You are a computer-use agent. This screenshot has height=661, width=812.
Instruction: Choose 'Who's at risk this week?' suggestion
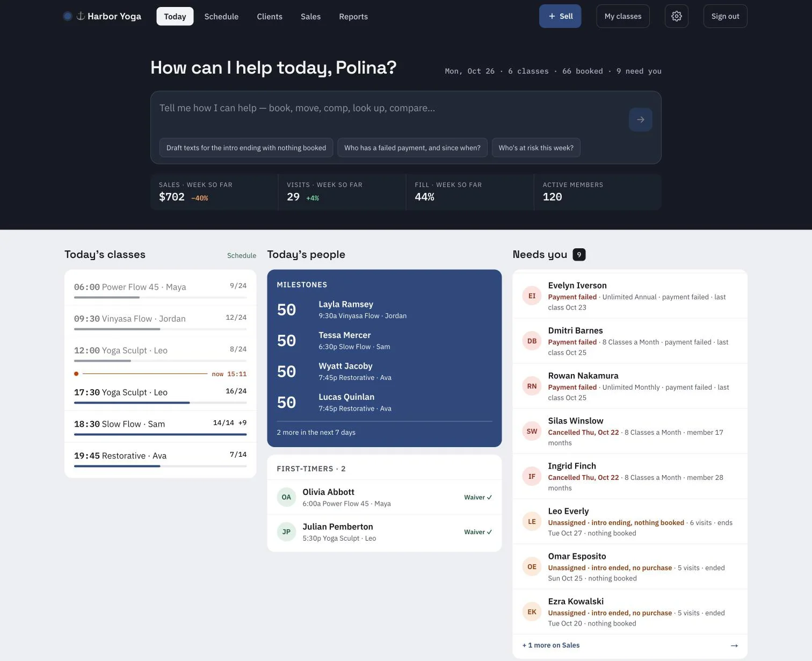pyautogui.click(x=536, y=148)
